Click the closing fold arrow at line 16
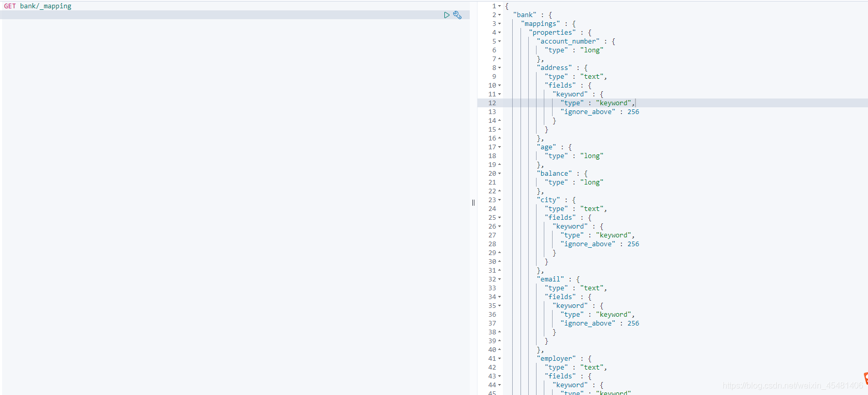This screenshot has height=395, width=868. 500,138
